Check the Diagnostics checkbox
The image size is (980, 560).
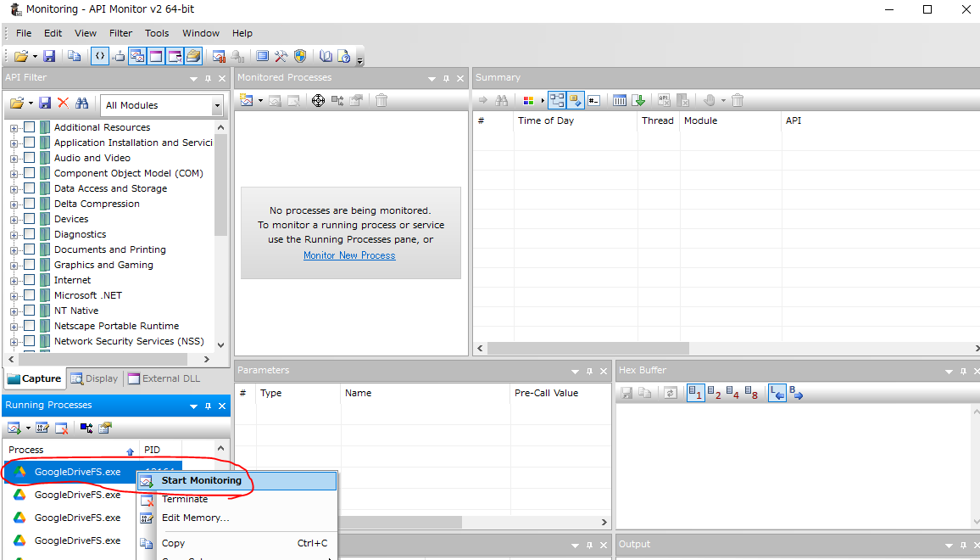[30, 234]
